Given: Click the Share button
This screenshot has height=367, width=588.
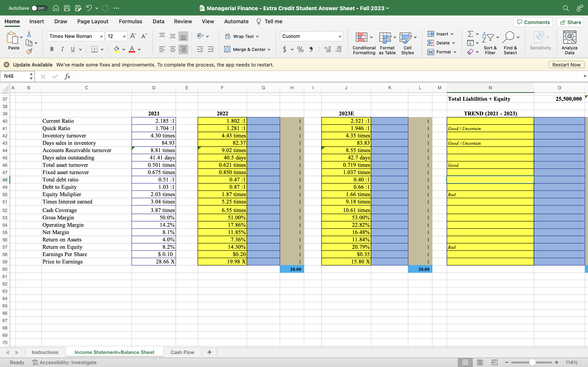Looking at the screenshot, I should tap(570, 22).
